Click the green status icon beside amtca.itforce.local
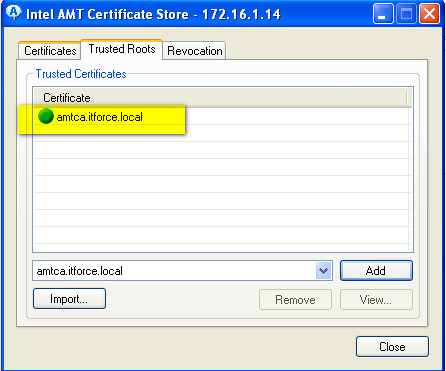 tap(46, 116)
